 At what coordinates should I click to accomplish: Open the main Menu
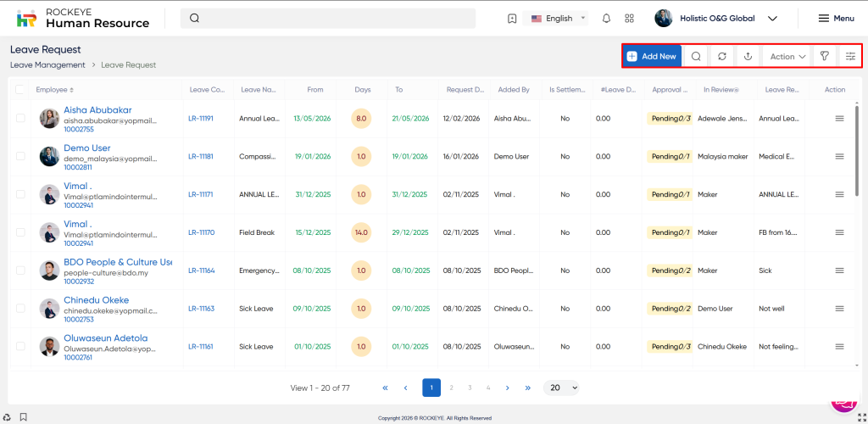pyautogui.click(x=836, y=19)
